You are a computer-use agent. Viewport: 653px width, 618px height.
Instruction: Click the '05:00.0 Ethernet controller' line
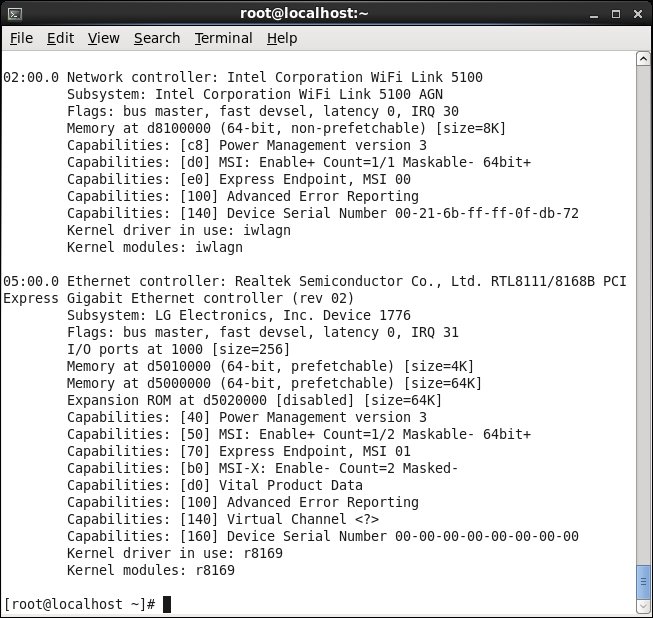click(315, 282)
